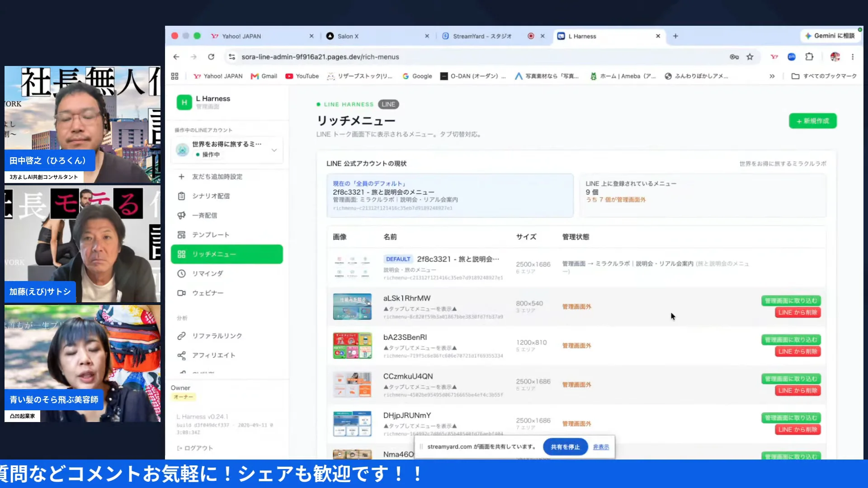Open the Extensions puzzle icon
This screenshot has width=868, height=488.
809,57
